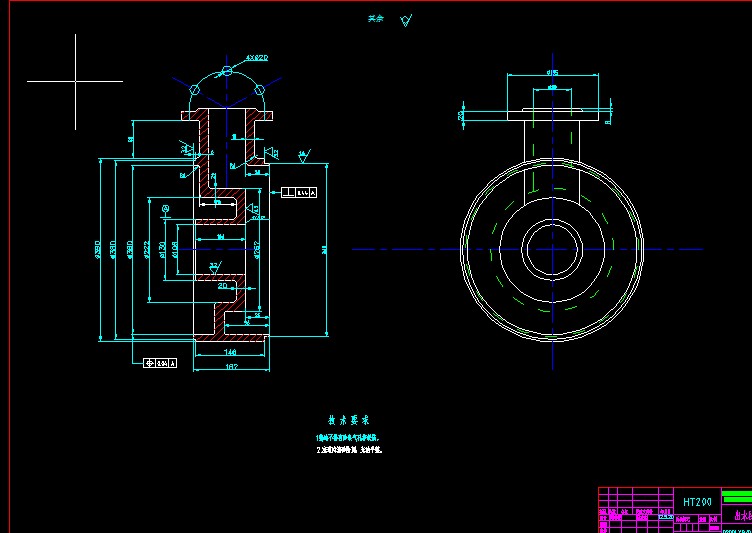Click the 146 width dimension text

230,352
